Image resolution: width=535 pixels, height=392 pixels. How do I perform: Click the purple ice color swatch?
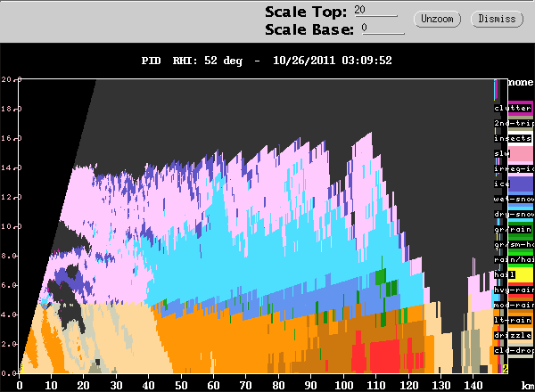coord(521,184)
